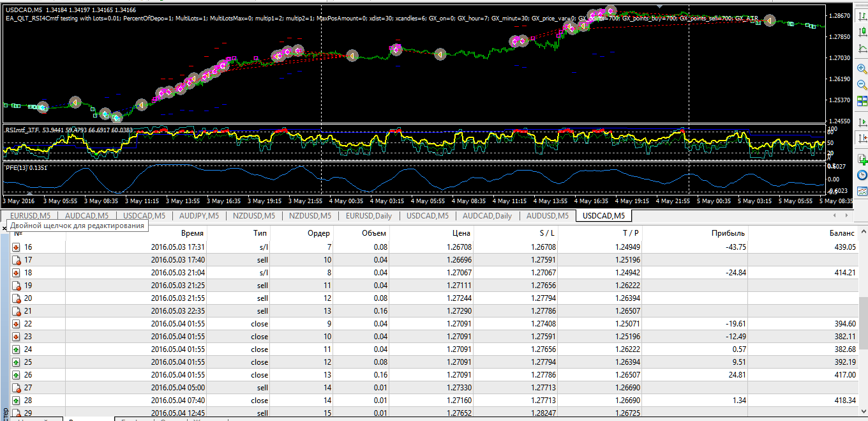
Task: Switch to the AUDJPY,M5 chart tab
Action: point(199,216)
